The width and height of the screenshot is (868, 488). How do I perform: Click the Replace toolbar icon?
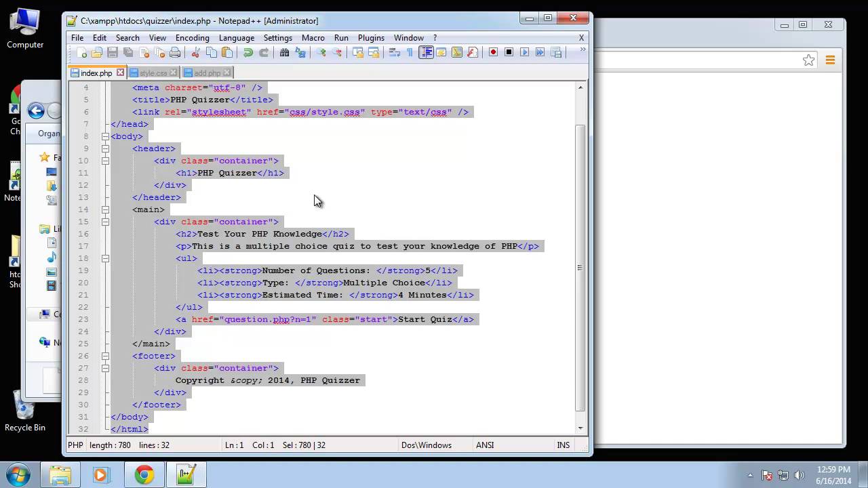pyautogui.click(x=300, y=52)
